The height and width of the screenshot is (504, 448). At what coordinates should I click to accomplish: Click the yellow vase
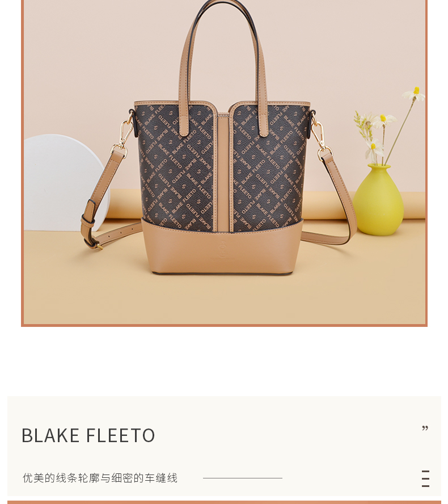pos(378,200)
